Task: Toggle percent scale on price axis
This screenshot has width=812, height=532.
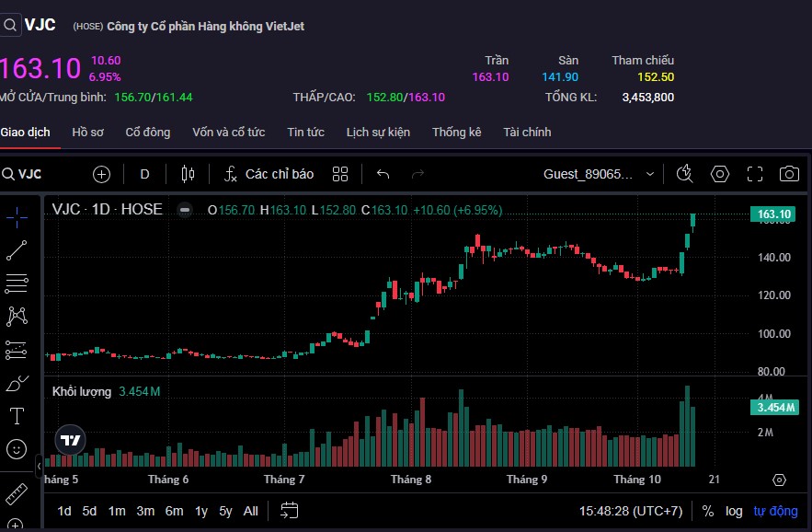Action: coord(708,511)
